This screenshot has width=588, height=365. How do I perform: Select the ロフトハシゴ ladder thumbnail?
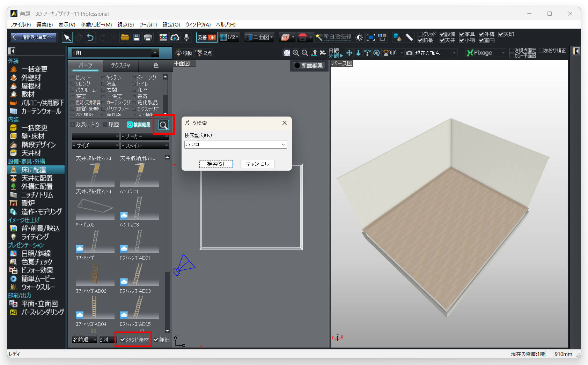click(95, 274)
